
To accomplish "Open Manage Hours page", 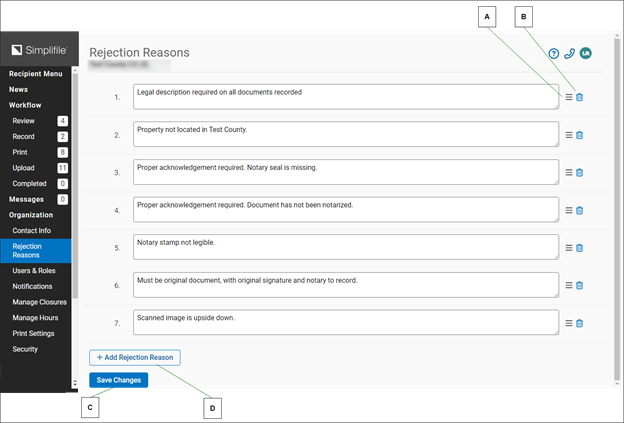I will (35, 318).
